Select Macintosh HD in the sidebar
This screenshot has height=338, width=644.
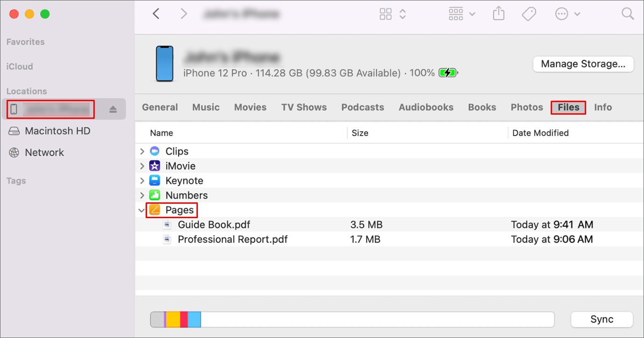point(57,131)
